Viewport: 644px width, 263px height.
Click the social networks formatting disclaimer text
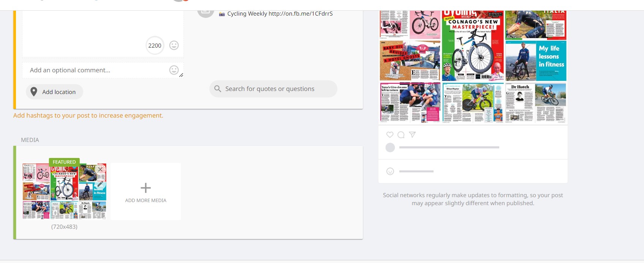click(x=473, y=199)
